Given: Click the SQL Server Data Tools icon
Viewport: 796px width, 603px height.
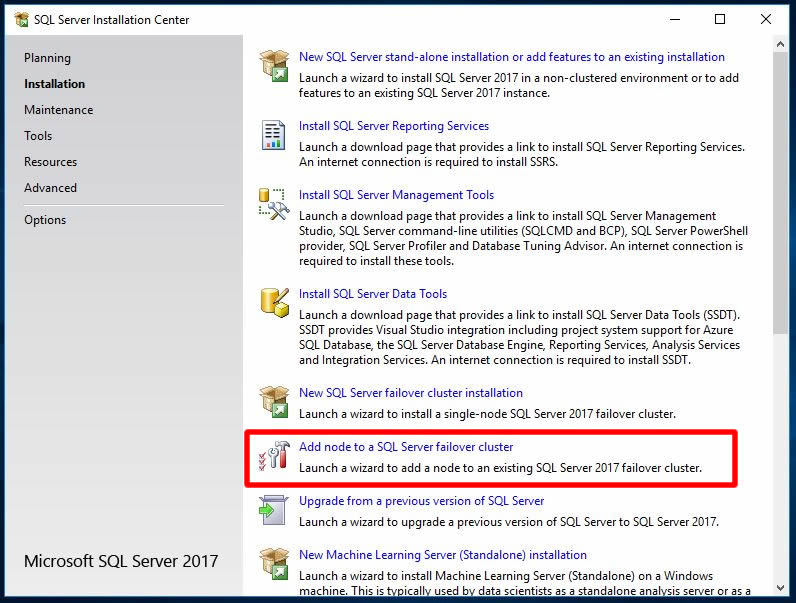Looking at the screenshot, I should coord(273,302).
